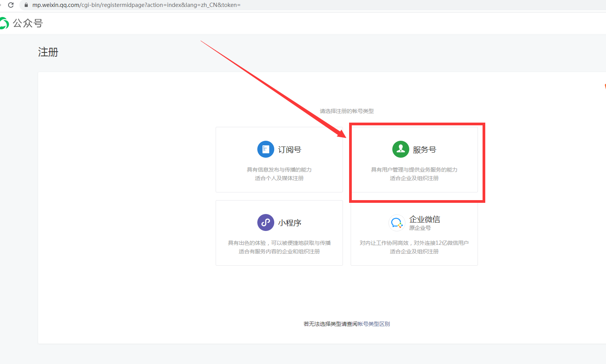Click description 具有用户管理与提供业务服务的能力
Screen dimensions: 606x364
point(414,170)
